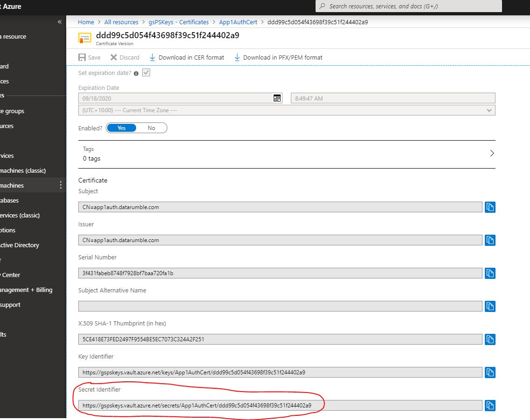Set Enabled to No
The image size is (530, 420).
151,128
